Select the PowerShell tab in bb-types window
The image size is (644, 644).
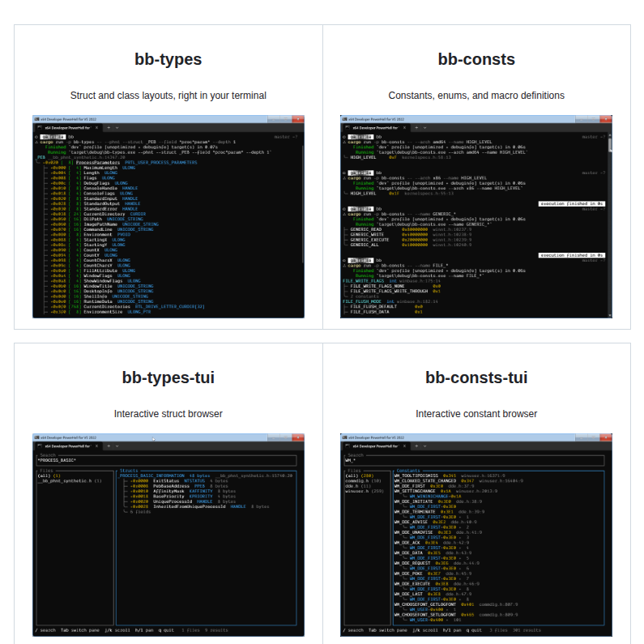(69, 128)
